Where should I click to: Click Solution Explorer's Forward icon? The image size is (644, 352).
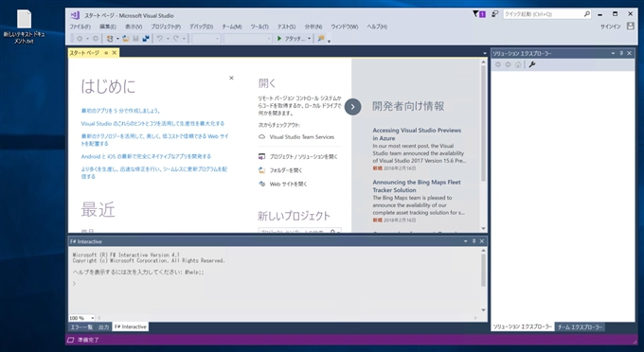(508, 65)
